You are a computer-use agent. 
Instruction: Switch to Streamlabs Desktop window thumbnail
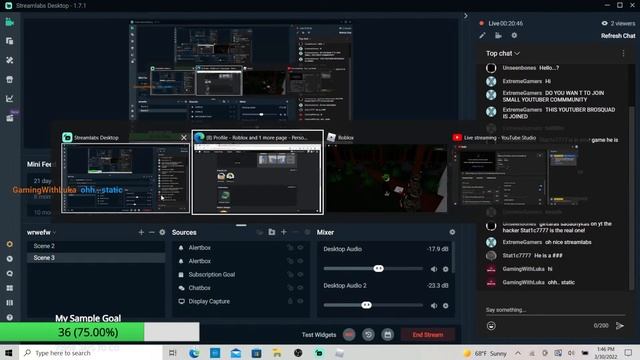pyautogui.click(x=125, y=178)
